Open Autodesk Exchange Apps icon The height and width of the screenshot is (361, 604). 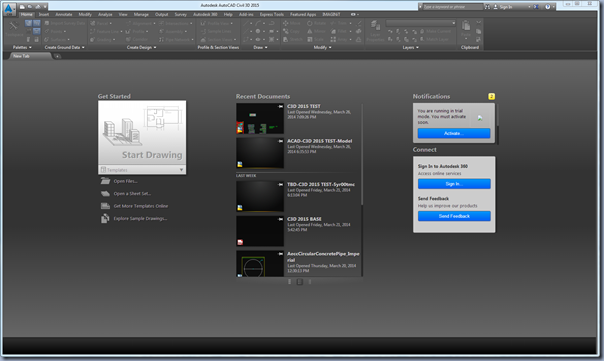coord(535,7)
